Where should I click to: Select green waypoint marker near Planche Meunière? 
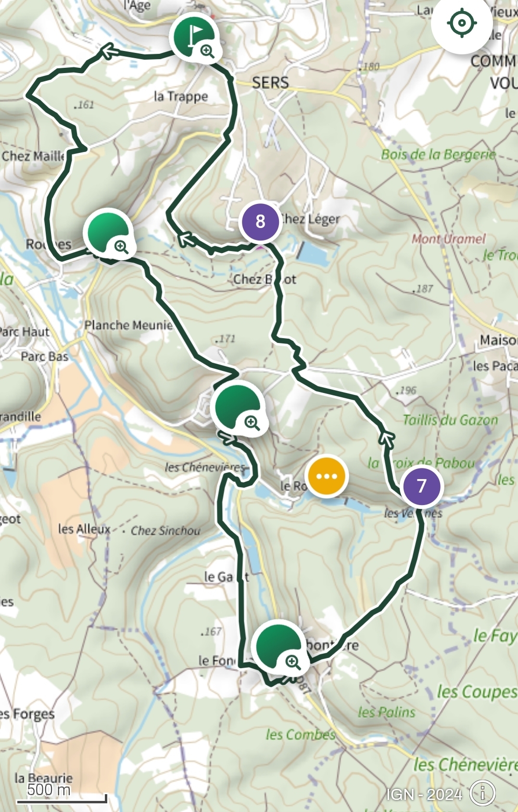tap(108, 232)
